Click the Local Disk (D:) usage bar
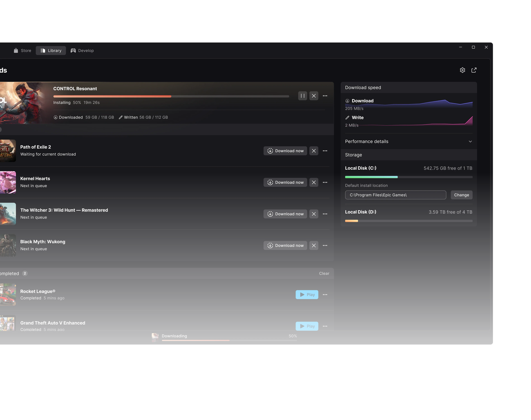This screenshot has width=531, height=420. [408, 221]
